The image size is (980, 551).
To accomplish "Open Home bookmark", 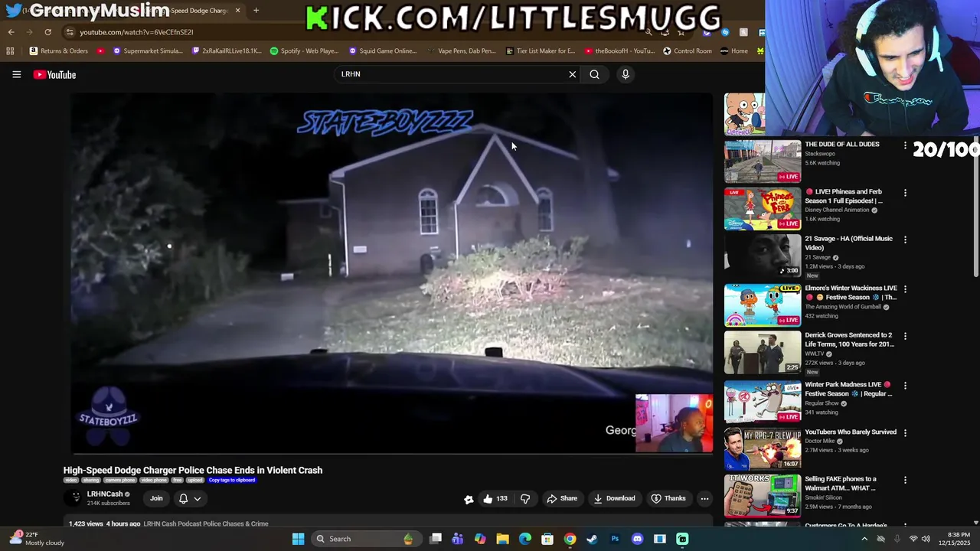I will pyautogui.click(x=733, y=51).
